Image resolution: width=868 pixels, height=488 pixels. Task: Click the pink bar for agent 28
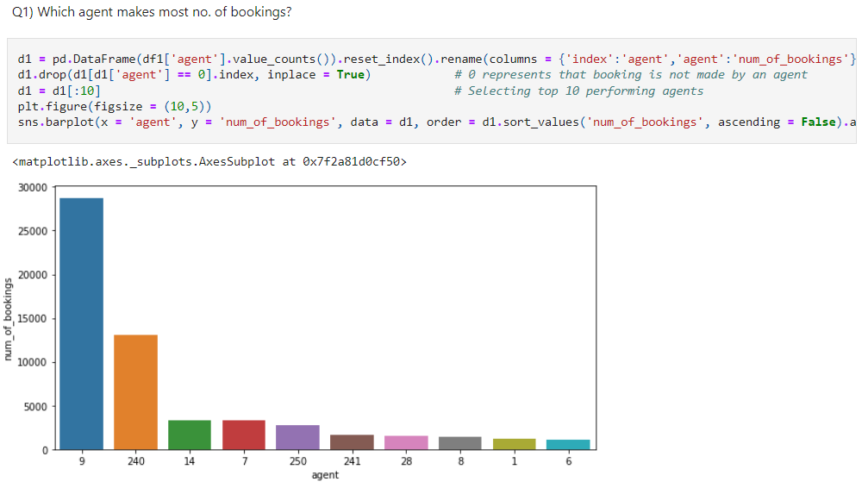pyautogui.click(x=406, y=442)
